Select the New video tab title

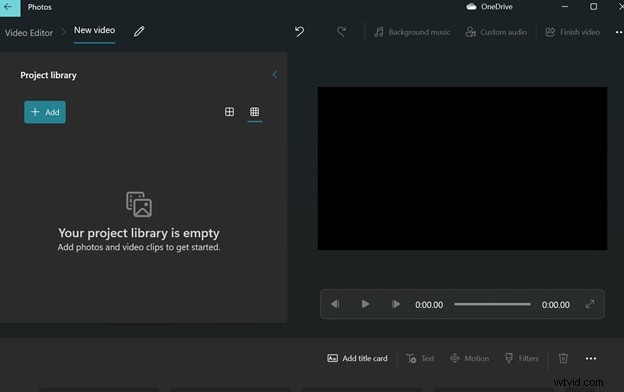pyautogui.click(x=94, y=30)
